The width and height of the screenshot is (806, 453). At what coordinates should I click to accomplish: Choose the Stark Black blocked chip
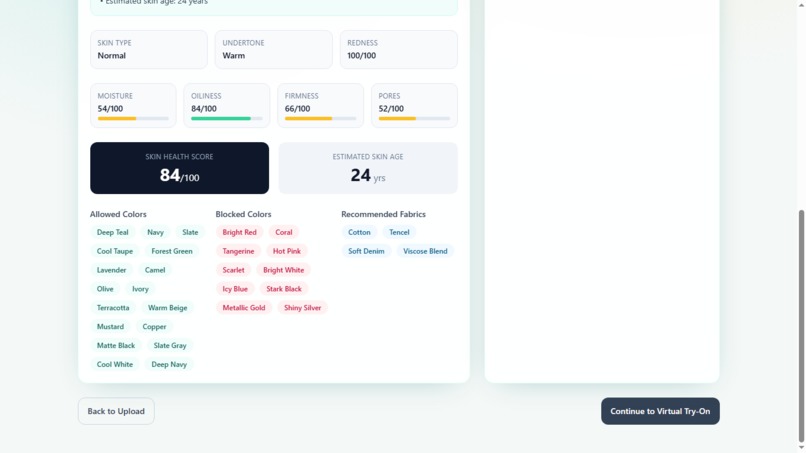pos(284,289)
